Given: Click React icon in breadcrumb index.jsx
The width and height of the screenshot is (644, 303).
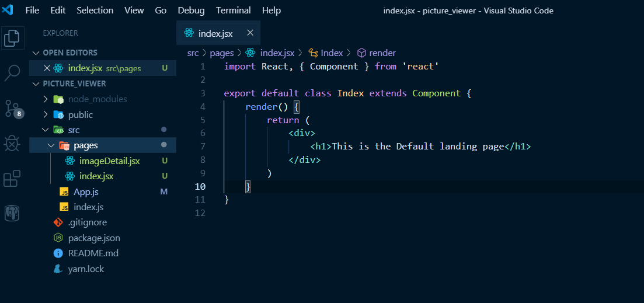Looking at the screenshot, I should (x=250, y=53).
